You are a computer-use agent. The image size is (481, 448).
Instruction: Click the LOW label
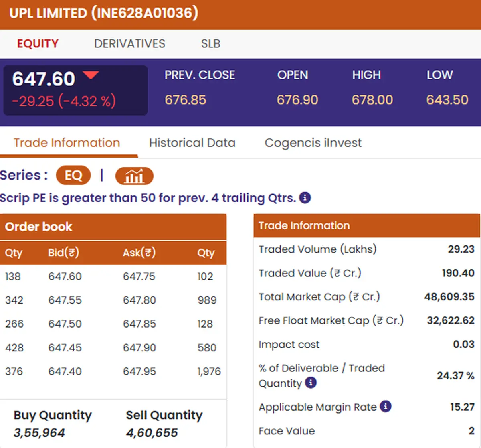[x=440, y=75]
